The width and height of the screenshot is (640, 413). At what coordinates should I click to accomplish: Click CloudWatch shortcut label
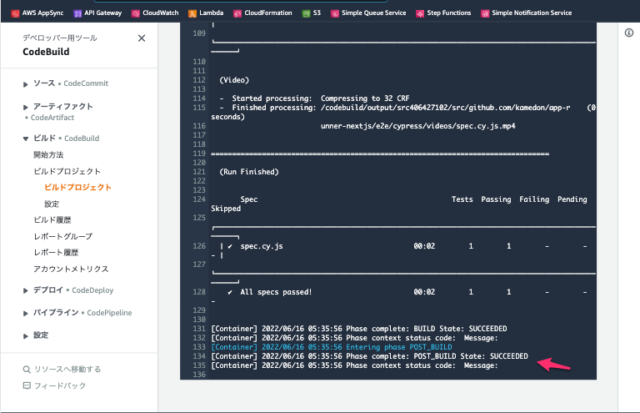(x=160, y=13)
